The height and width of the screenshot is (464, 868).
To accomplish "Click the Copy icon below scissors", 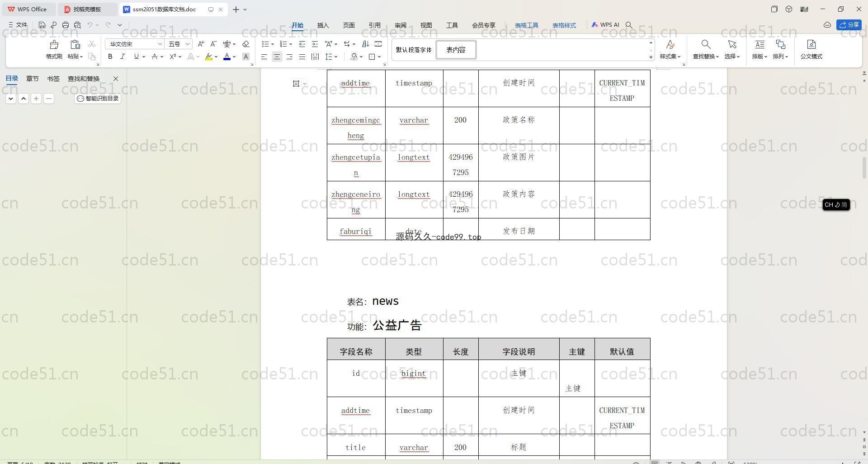I will tap(92, 57).
